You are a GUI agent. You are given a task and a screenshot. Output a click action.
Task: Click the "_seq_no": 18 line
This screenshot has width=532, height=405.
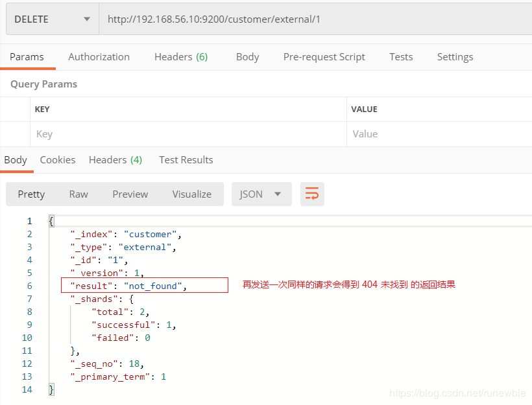[x=107, y=364]
